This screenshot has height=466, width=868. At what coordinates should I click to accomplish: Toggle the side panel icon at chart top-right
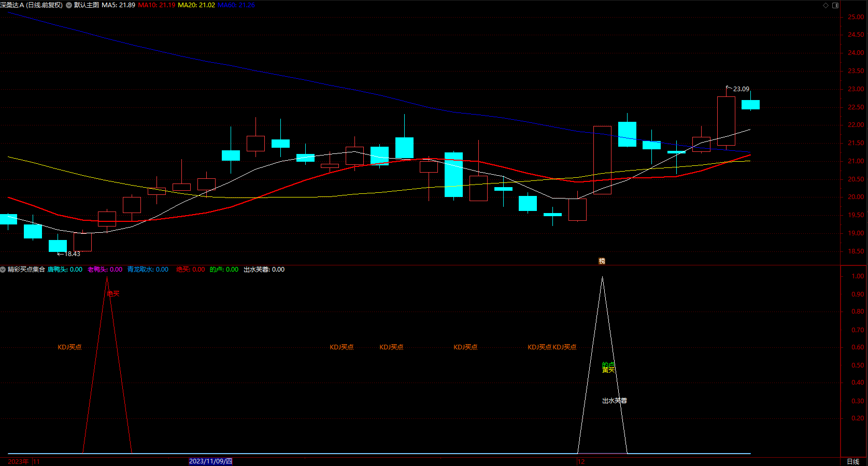(x=835, y=5)
